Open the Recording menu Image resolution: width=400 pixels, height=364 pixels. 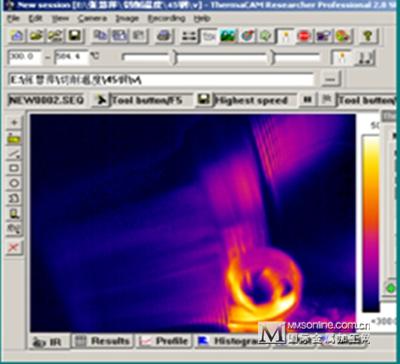(x=166, y=18)
